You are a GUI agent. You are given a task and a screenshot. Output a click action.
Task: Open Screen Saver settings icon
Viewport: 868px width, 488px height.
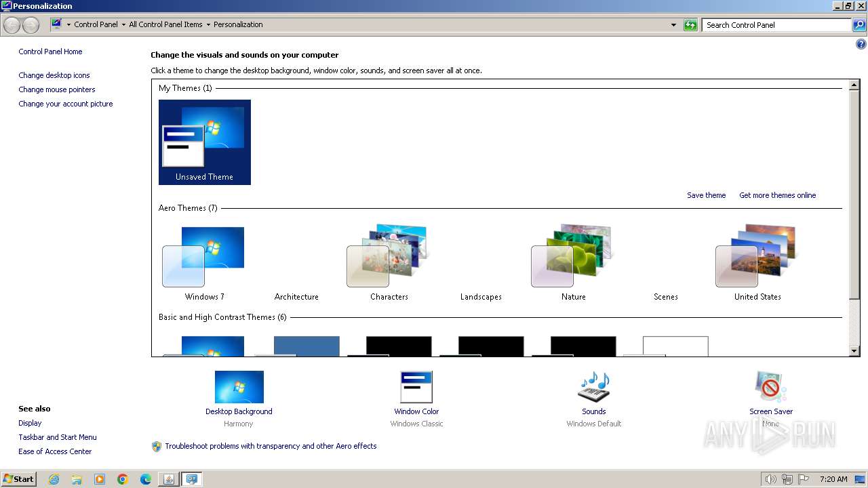771,387
